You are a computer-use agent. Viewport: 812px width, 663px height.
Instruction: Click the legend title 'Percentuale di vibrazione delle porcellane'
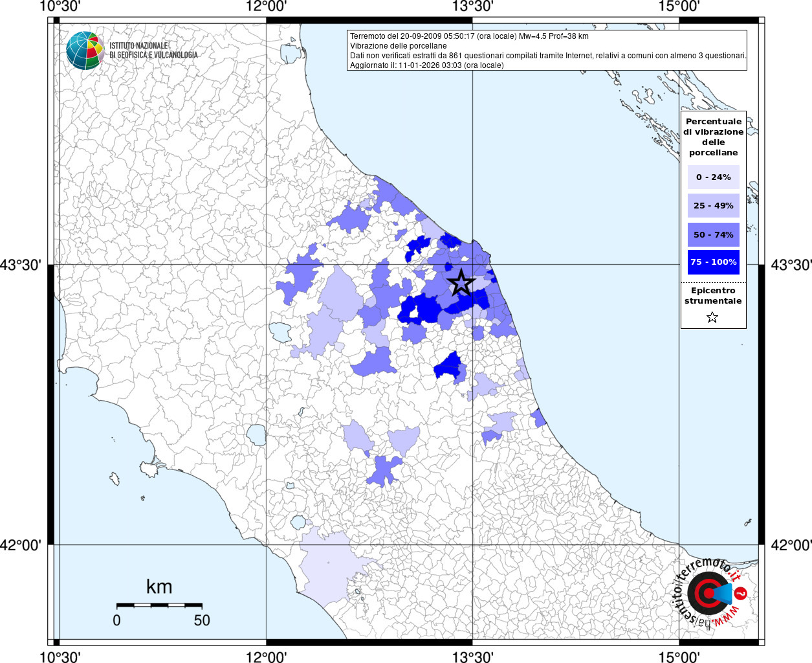coord(713,137)
